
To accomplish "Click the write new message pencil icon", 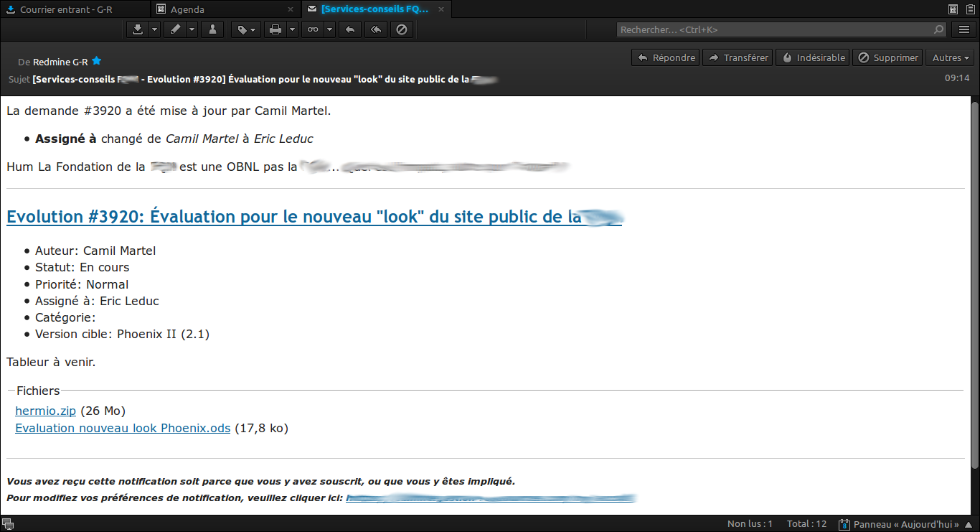I will [174, 29].
